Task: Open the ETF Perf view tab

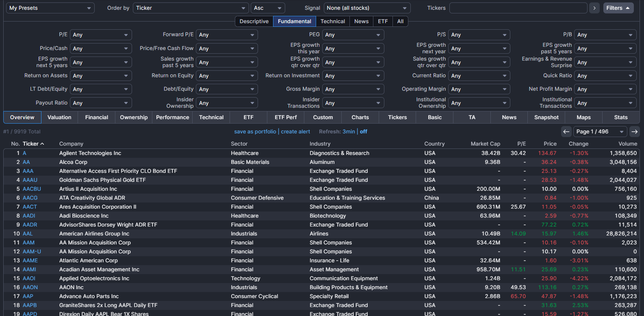Action: 286,118
